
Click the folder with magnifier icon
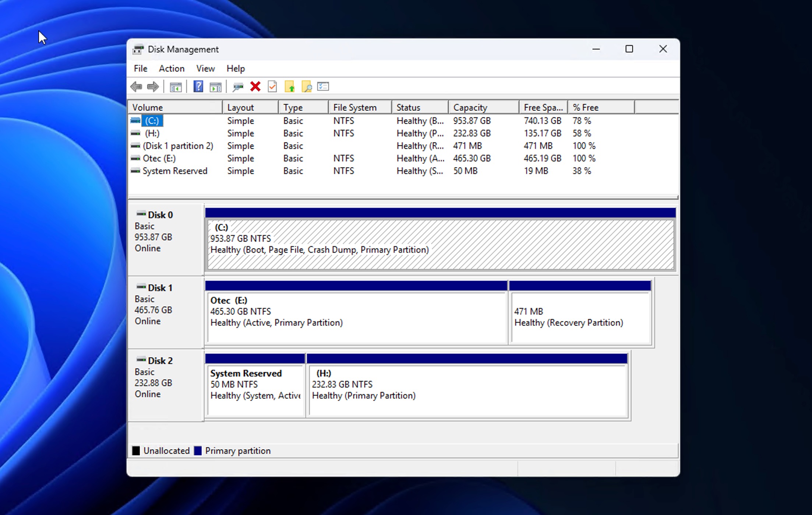[307, 87]
